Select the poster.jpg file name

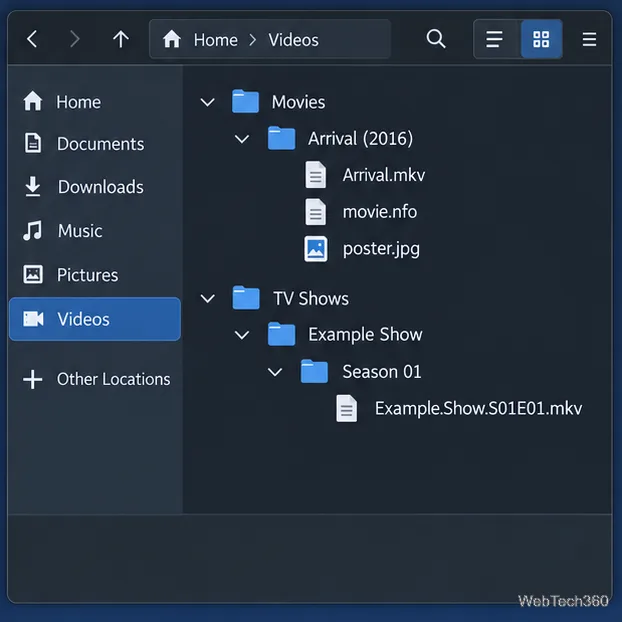click(x=381, y=250)
